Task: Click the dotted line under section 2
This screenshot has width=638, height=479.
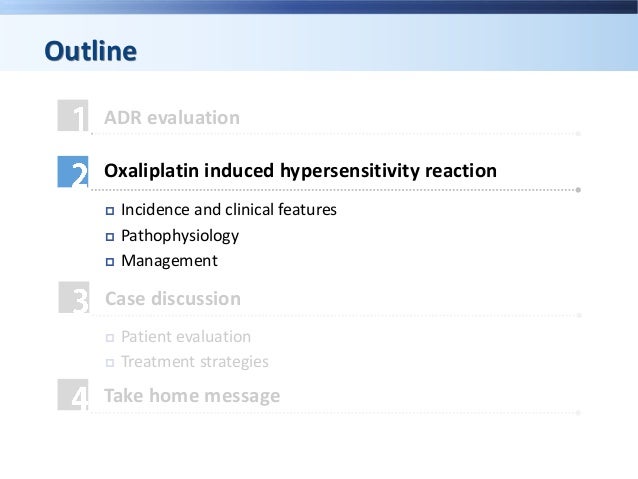Action: pos(340,189)
